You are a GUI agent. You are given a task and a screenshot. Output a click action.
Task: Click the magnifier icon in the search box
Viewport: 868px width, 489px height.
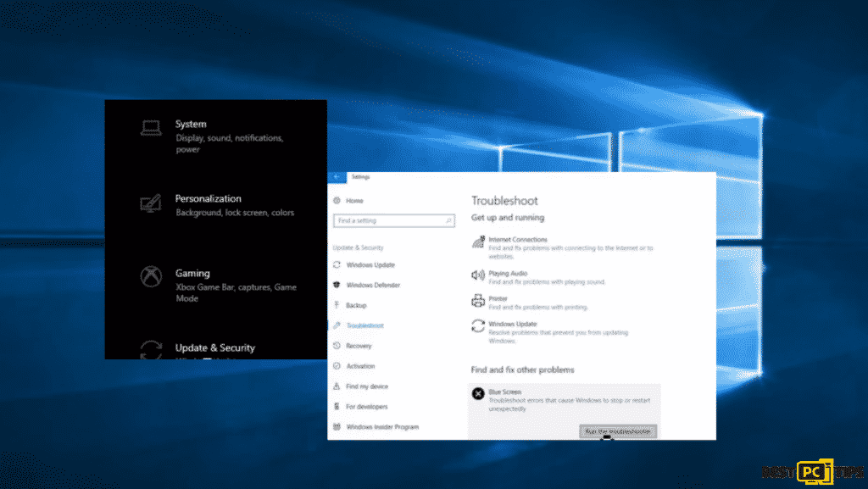[448, 220]
